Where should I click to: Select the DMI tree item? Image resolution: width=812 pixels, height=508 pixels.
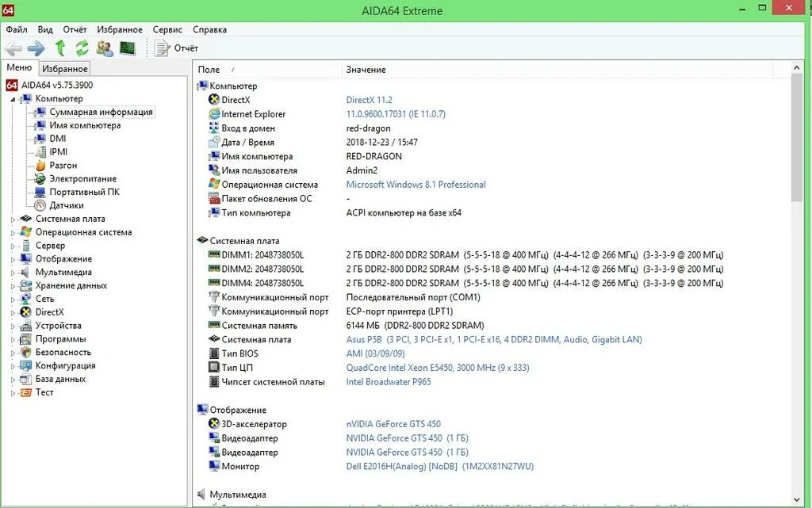pyautogui.click(x=57, y=139)
